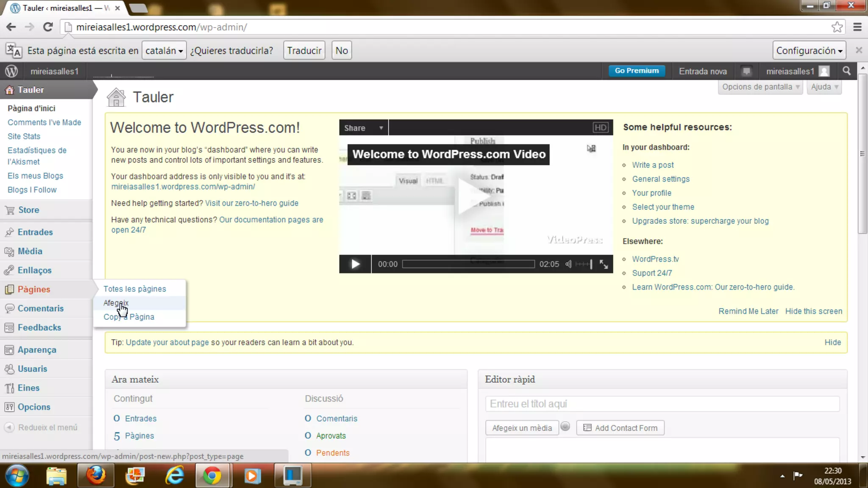The width and height of the screenshot is (868, 488).
Task: Open Els meus Blogs in sidebar
Action: pyautogui.click(x=35, y=176)
